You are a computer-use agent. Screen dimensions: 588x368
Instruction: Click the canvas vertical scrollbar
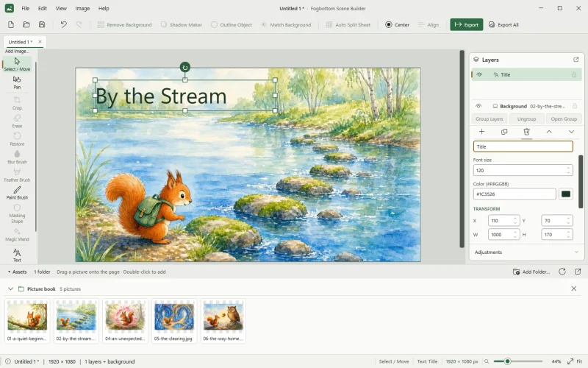(x=462, y=149)
